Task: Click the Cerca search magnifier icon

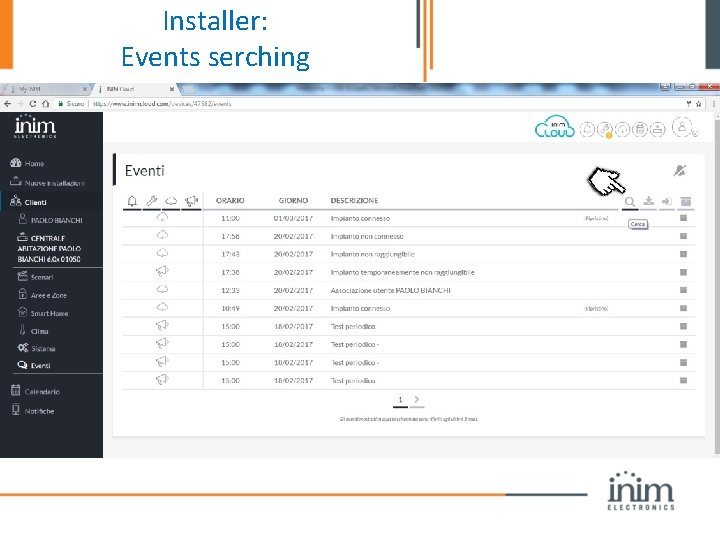Action: click(630, 202)
